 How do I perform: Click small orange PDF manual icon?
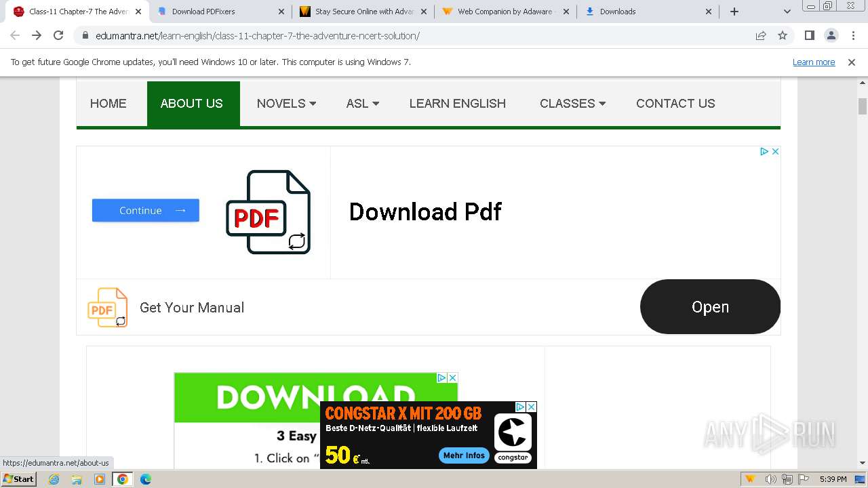107,307
